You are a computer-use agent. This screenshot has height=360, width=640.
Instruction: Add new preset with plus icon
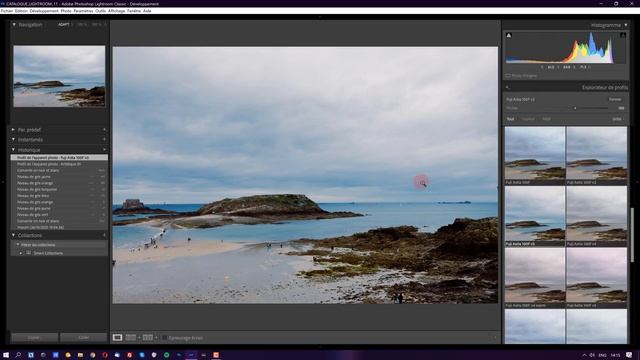click(x=104, y=130)
